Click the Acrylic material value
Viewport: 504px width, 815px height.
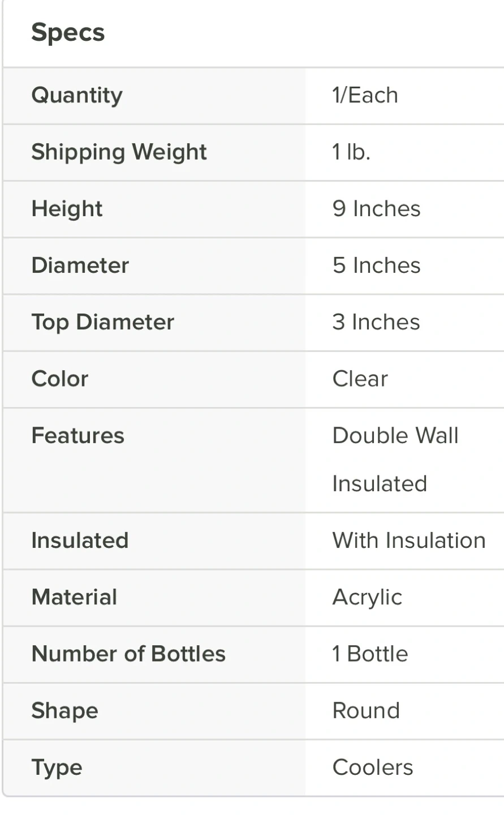367,597
